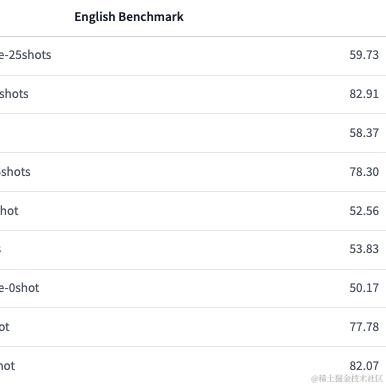Click the English Benchmark column header
Viewport: 386px width, 386px height.
point(129,17)
